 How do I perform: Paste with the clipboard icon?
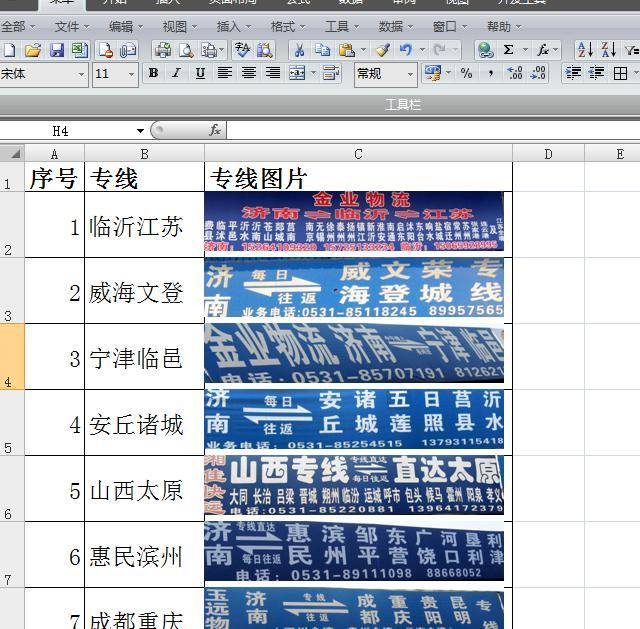point(347,50)
